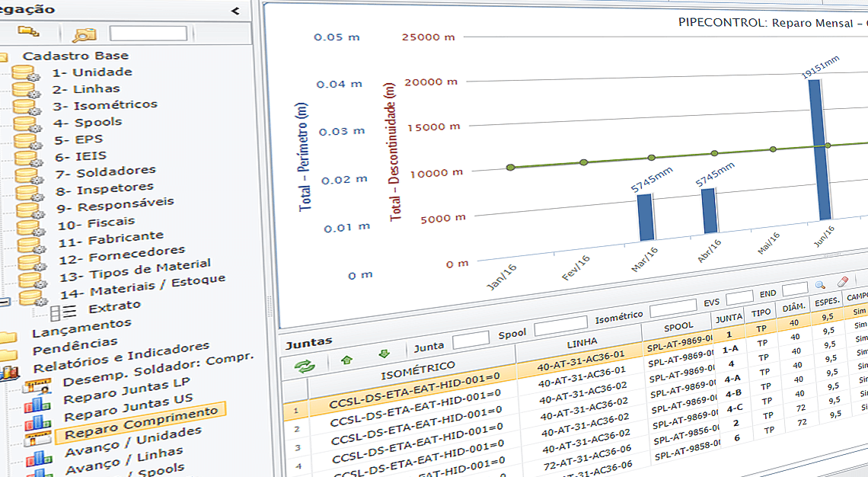Click the magnifier search icon beside END field

pyautogui.click(x=820, y=285)
